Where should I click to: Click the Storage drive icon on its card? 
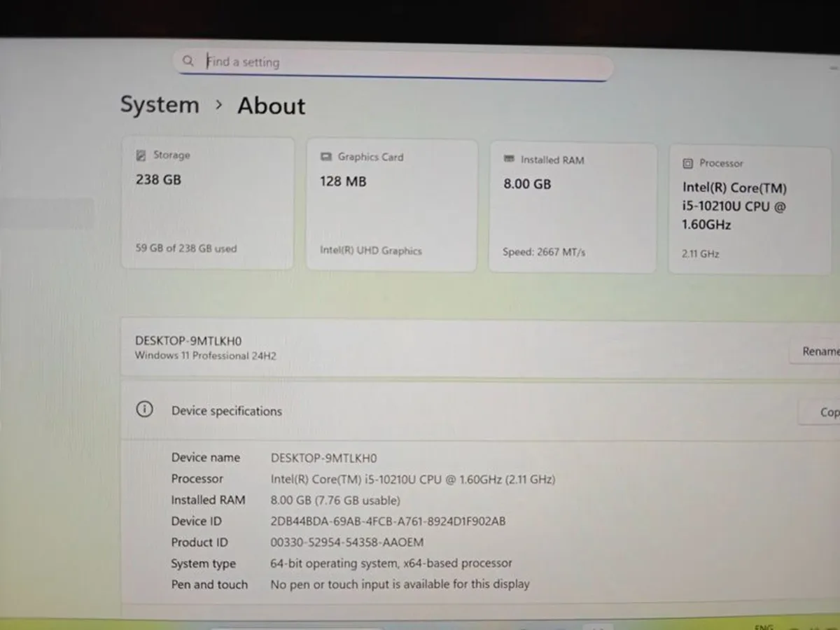142,155
